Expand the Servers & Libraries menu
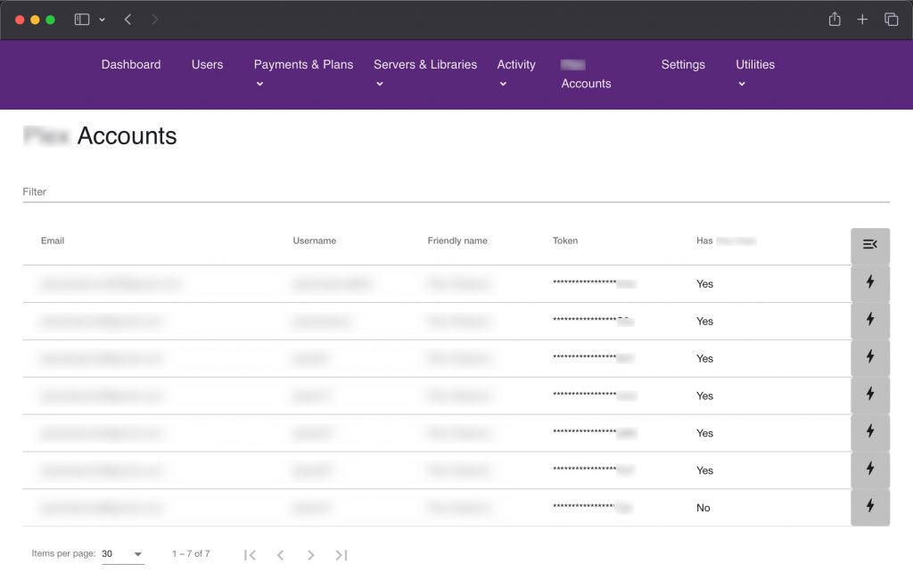Viewport: 913px width, 588px height. (x=424, y=65)
